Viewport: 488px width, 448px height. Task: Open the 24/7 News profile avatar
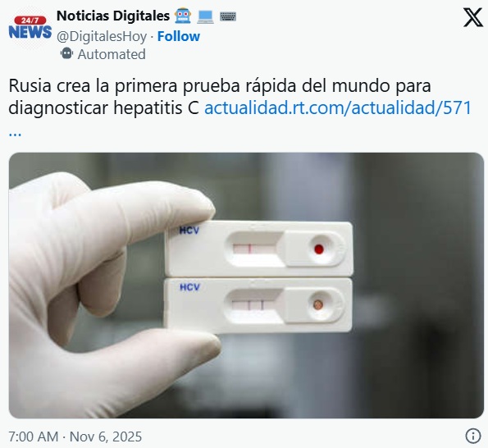point(30,29)
